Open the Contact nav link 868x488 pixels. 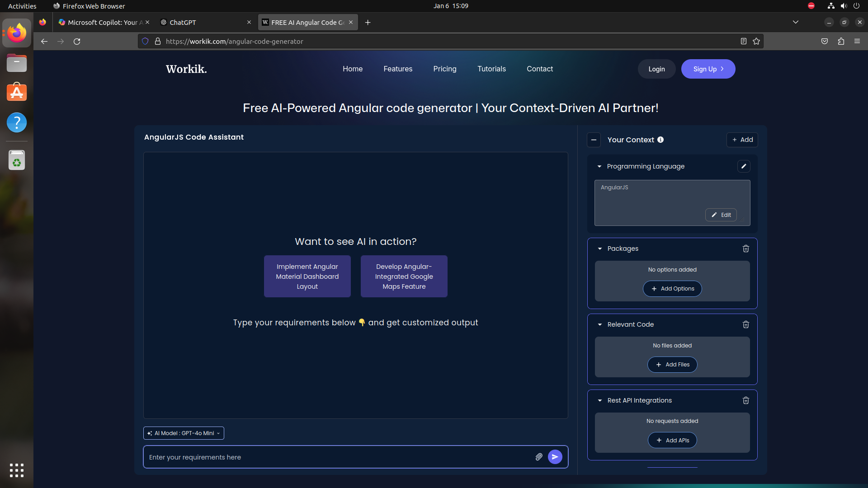[x=540, y=69]
